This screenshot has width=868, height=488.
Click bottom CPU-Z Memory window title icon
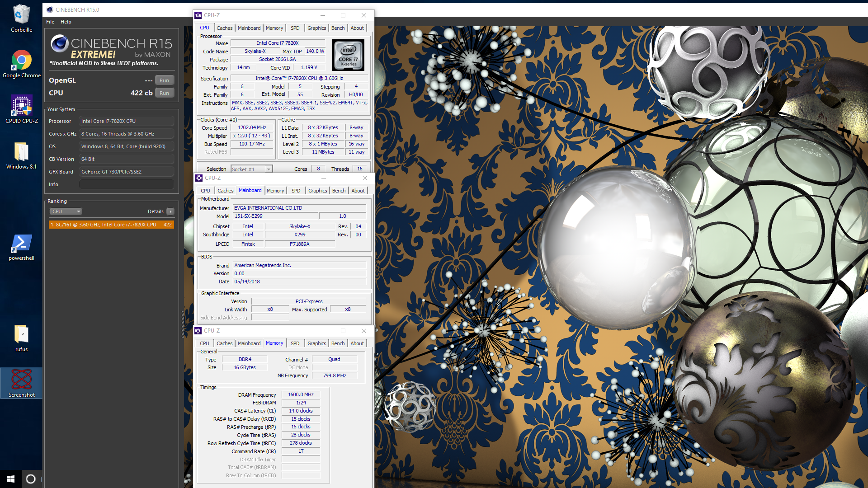198,331
